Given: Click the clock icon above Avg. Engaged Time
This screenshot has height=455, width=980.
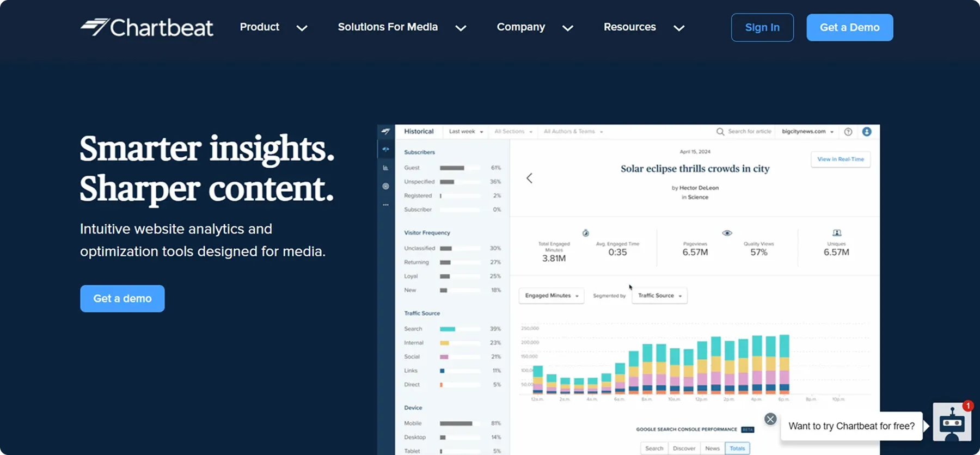Looking at the screenshot, I should point(586,233).
